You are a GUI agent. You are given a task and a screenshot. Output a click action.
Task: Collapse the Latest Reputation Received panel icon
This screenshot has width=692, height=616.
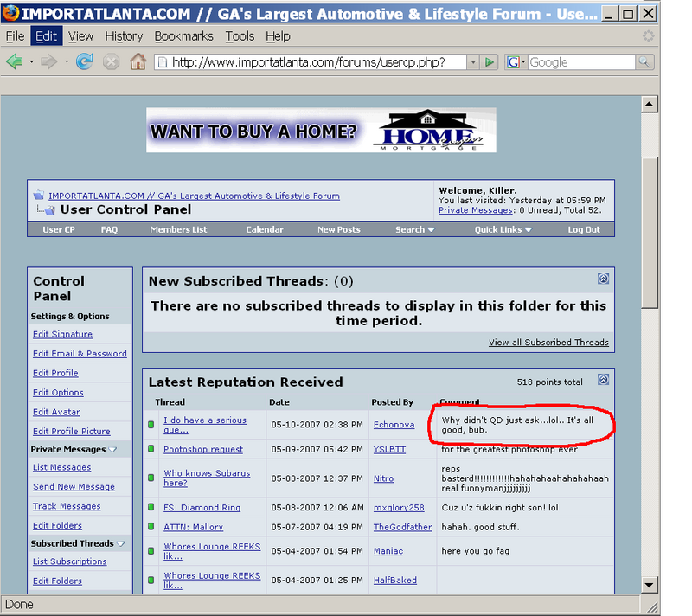click(603, 379)
